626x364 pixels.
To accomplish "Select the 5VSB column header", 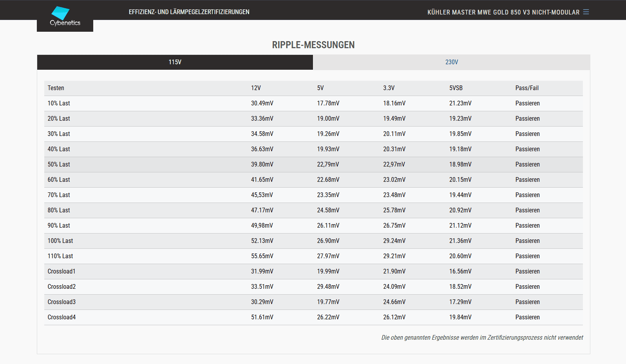I will pos(456,88).
